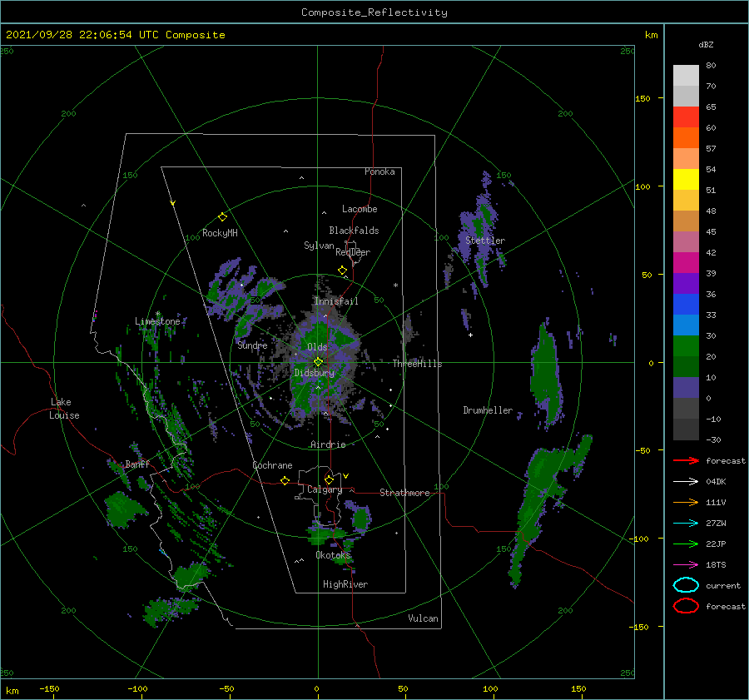Viewport: 749px width, 700px height.
Task: Click the RockyMH label
Action: tap(220, 233)
